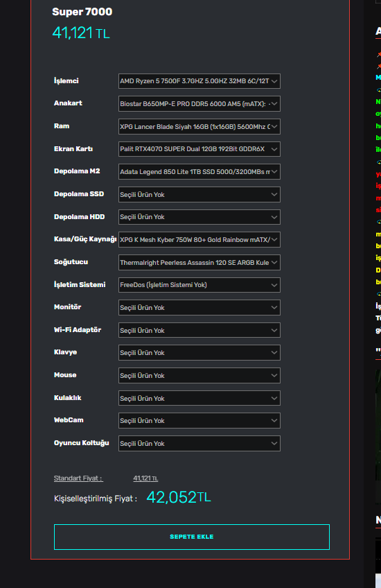Viewport: 381px width, 588px height.
Task: Open the Depolama M2 dropdown with Adata Legend 850
Action: (x=200, y=172)
